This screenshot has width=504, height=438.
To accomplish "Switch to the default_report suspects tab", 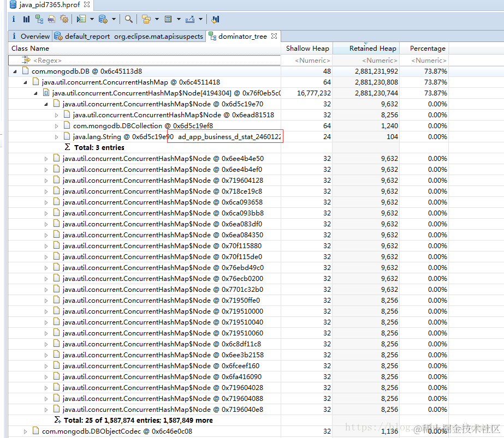I will click(x=128, y=37).
